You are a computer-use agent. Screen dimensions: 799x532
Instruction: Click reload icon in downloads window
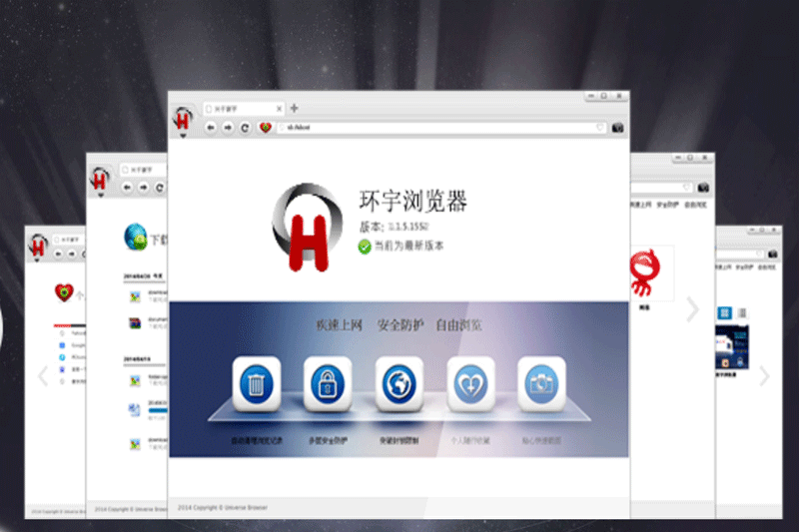coord(160,188)
